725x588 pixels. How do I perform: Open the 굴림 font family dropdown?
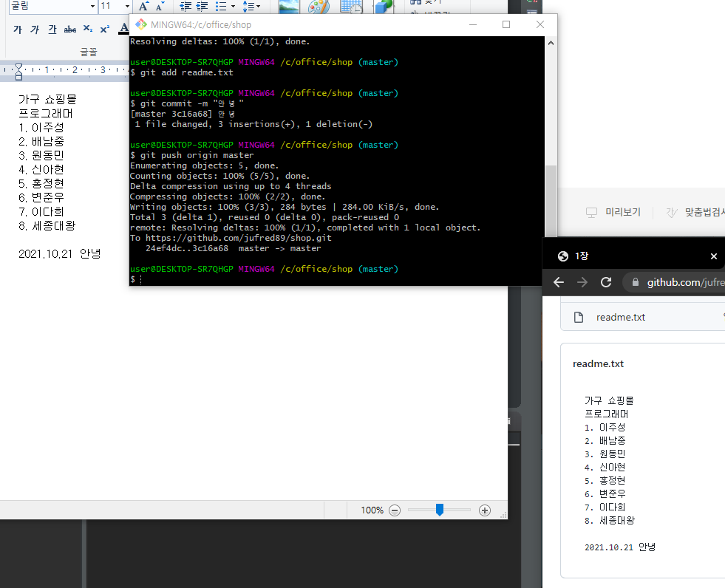pos(92,7)
